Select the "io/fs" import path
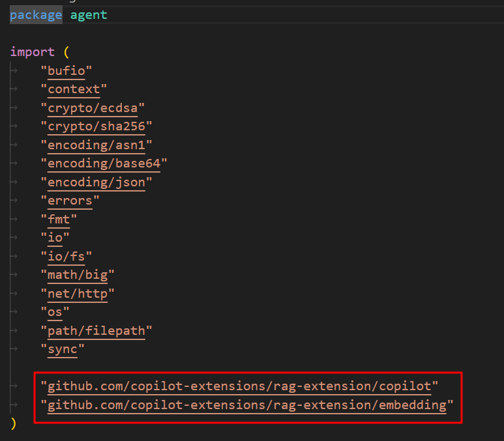Image resolution: width=504 pixels, height=441 pixels. click(67, 257)
